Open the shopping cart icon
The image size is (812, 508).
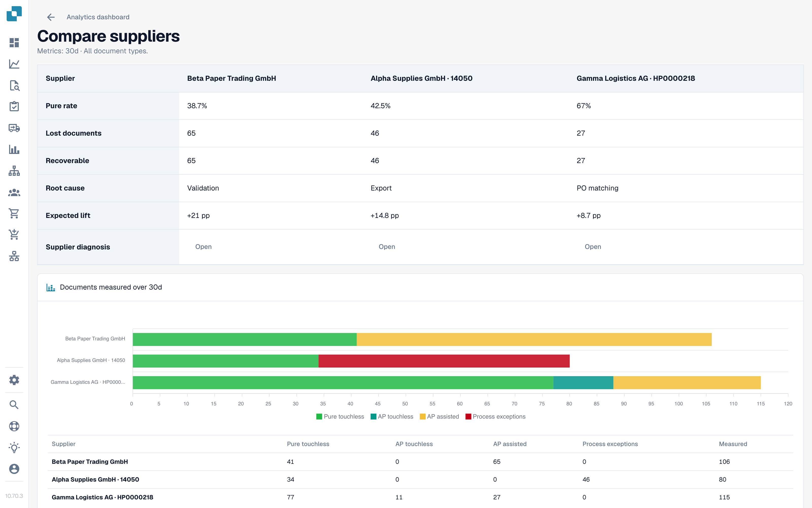[x=14, y=213]
